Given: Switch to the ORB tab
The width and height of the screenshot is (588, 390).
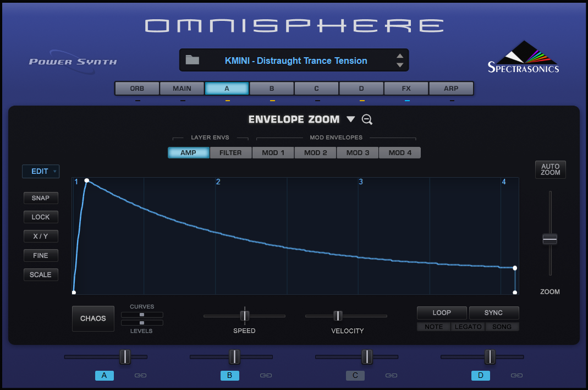Looking at the screenshot, I should pos(137,89).
